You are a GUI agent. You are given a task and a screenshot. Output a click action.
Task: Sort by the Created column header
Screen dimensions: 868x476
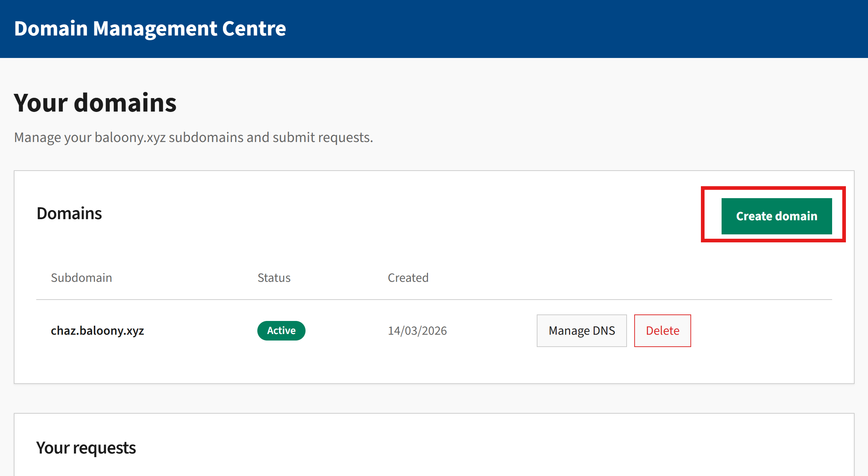coord(408,277)
